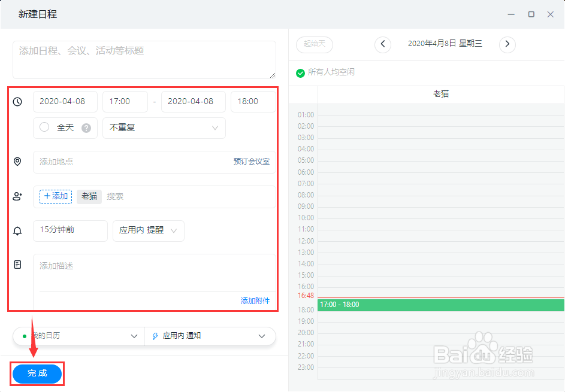The image size is (565, 392).
Task: Click the end date 2020-04-08 field
Action: [x=193, y=102]
